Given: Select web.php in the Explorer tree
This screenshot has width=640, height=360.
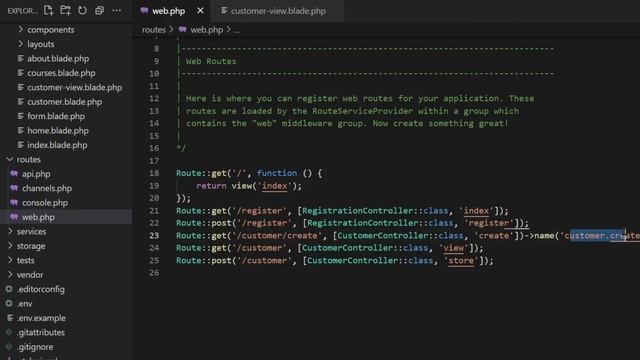Looking at the screenshot, I should pos(38,217).
